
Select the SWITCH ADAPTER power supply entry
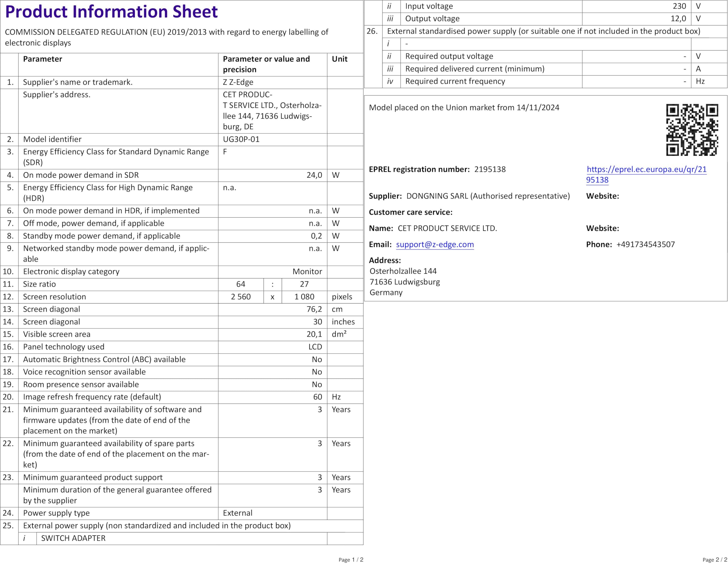(x=73, y=538)
